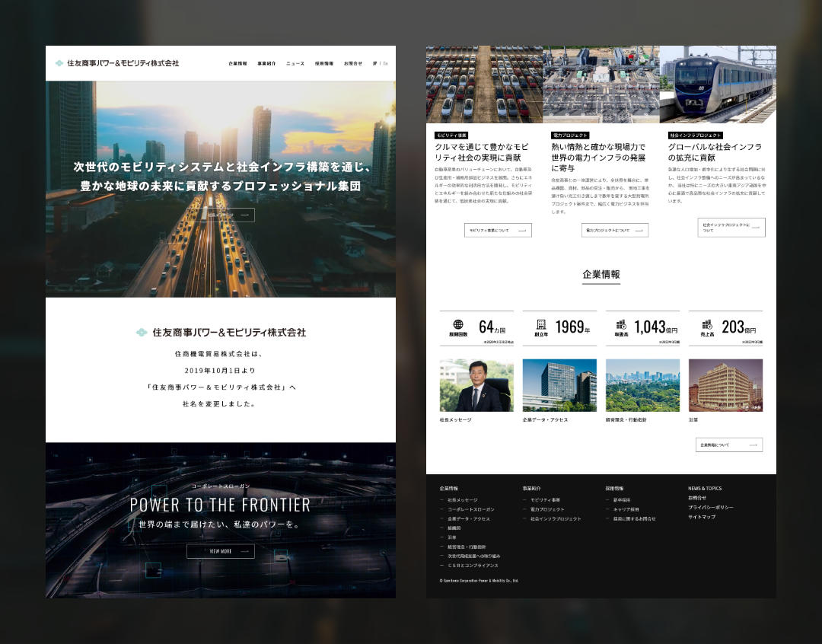Click the 沿革 caption under the vintage building photo
The height and width of the screenshot is (644, 822).
(x=693, y=420)
